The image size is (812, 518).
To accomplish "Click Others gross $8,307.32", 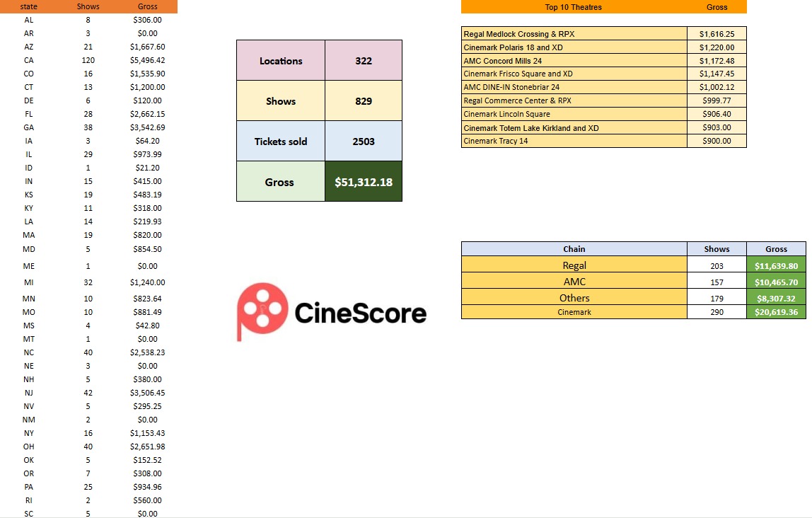I will pyautogui.click(x=776, y=298).
